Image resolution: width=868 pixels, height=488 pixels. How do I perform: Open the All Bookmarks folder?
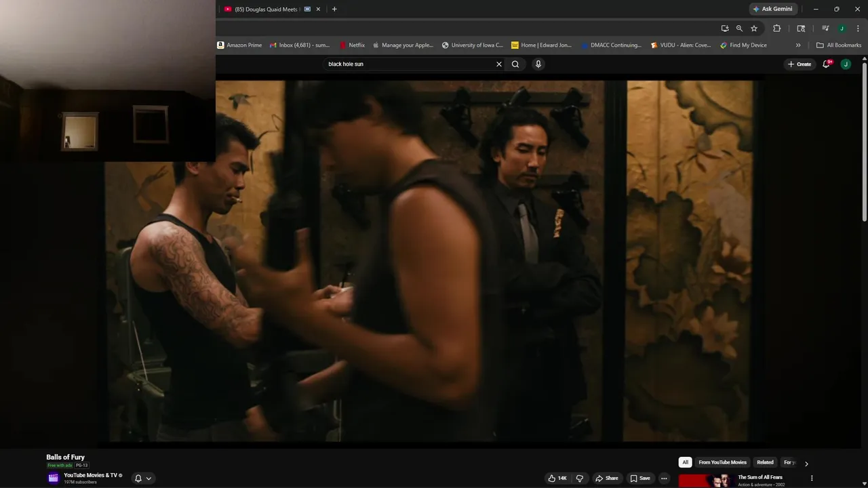tap(839, 45)
